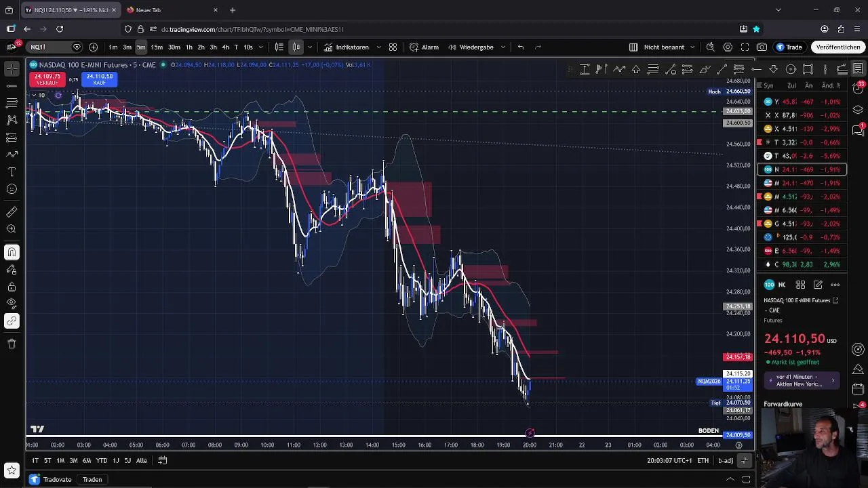The image size is (868, 488).
Task: Expand the Wiedergabe dropdown arrow
Action: (502, 47)
